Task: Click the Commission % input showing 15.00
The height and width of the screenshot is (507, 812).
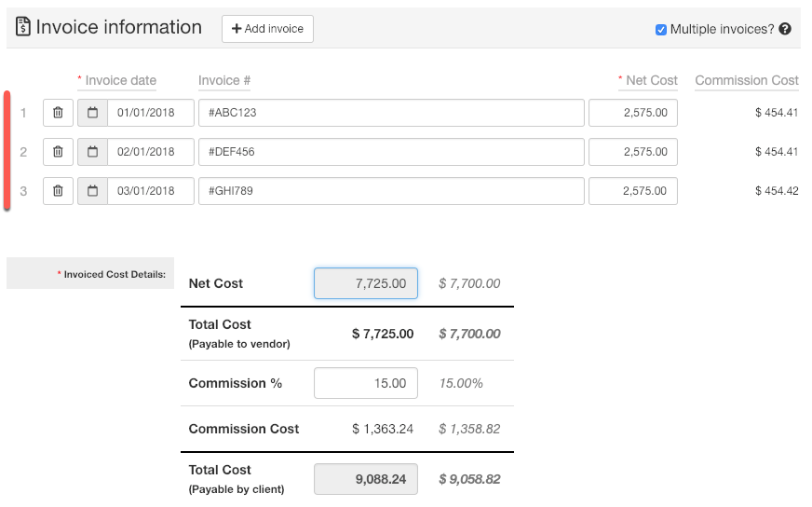Action: 366,383
